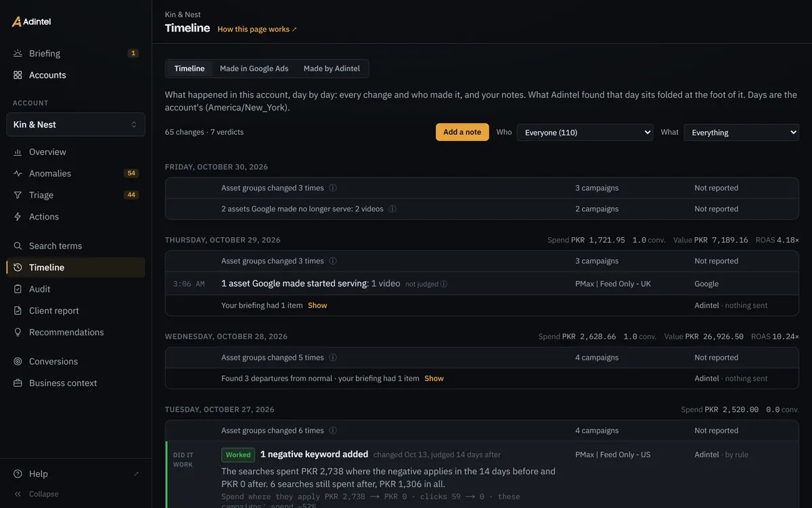This screenshot has height=508, width=812.
Task: Click the 1 negative keyword added entry
Action: [x=314, y=454]
